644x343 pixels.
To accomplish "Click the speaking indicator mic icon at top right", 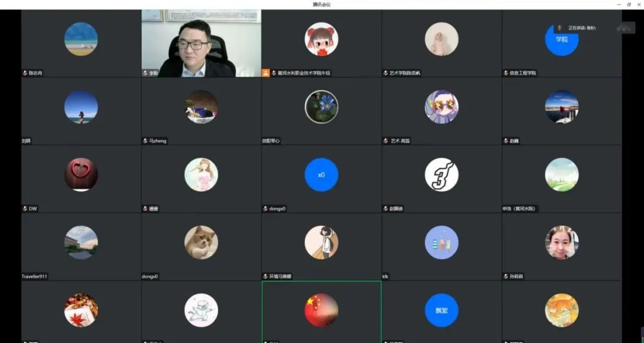I will [x=559, y=28].
